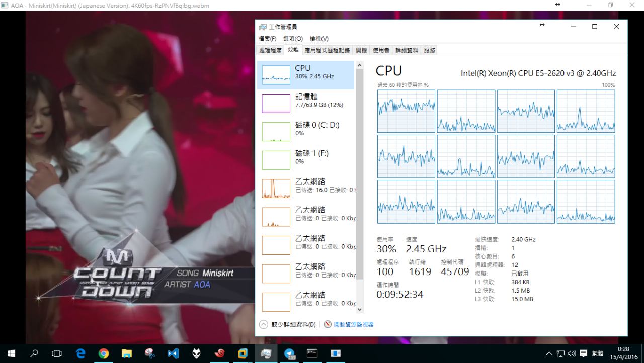The width and height of the screenshot is (644, 363).
Task: Open the 檔案(F) menu in Task Manager
Action: point(267,39)
